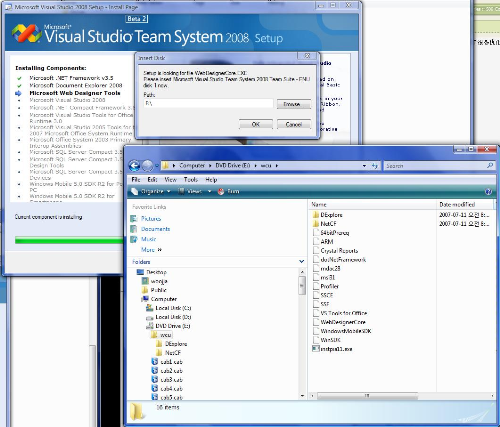Open the File menu in Explorer
500x427 pixels.
tap(136, 180)
